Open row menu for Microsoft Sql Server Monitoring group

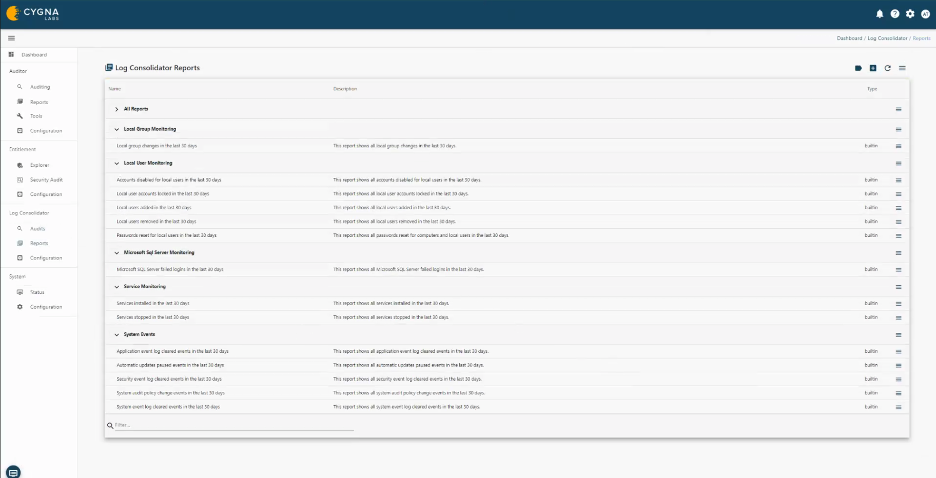coord(898,253)
